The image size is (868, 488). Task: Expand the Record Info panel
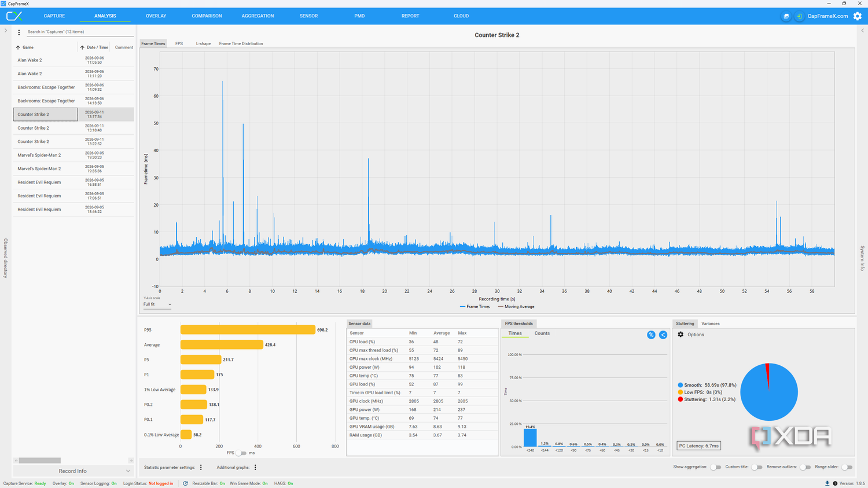coord(73,471)
